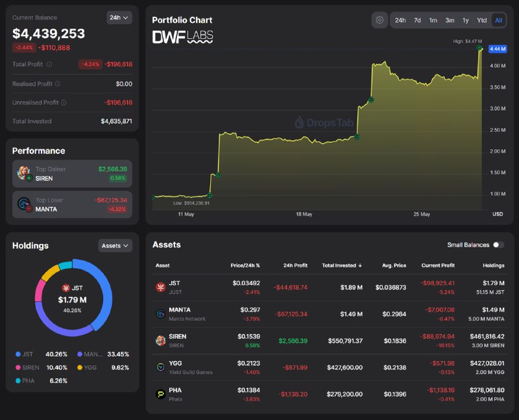This screenshot has height=420, width=519.
Task: Select the 24h chart range tab
Action: [400, 20]
